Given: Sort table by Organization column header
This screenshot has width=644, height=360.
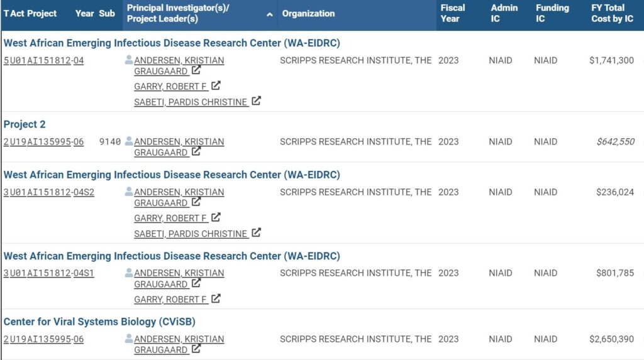Looking at the screenshot, I should point(308,14).
